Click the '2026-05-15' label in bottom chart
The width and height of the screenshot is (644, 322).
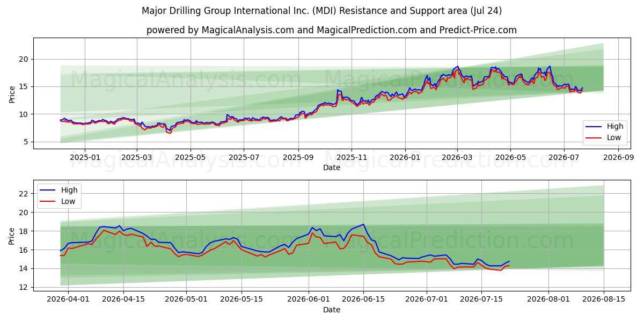(242, 299)
